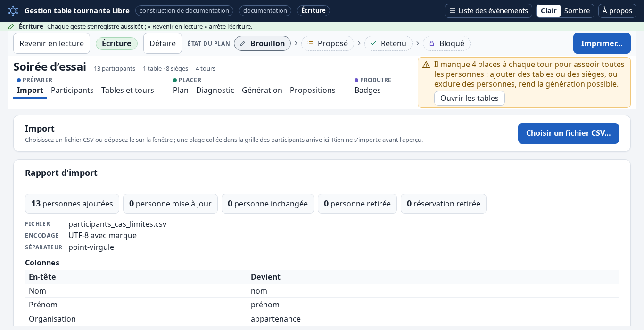Open the Participants tab
The width and height of the screenshot is (644, 330).
coord(72,90)
